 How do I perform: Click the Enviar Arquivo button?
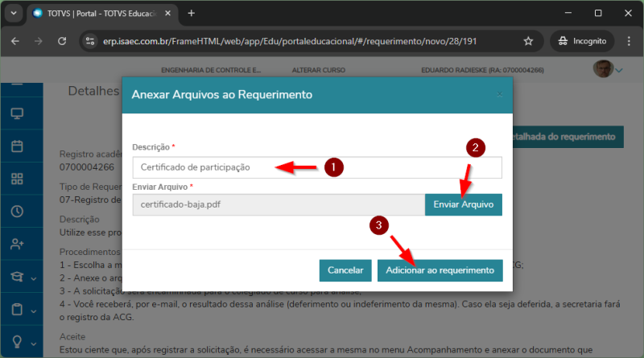coord(463,204)
